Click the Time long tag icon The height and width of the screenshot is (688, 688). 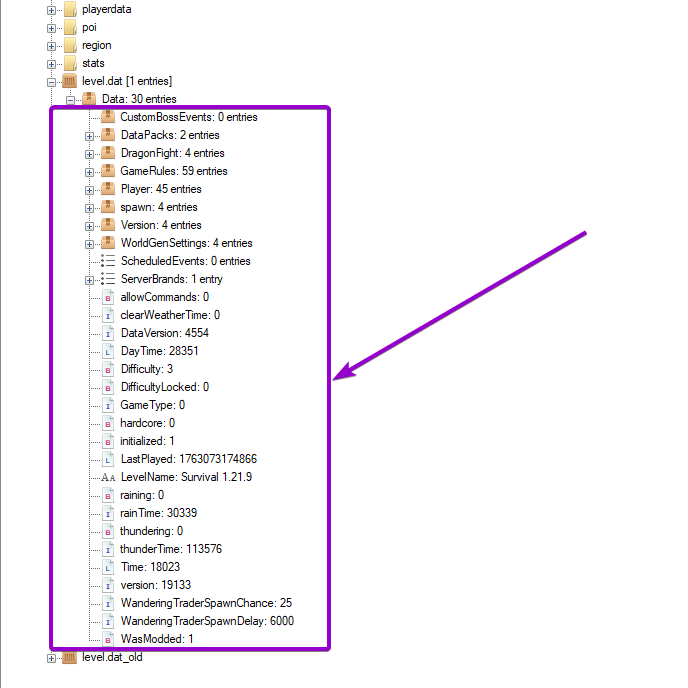108,567
